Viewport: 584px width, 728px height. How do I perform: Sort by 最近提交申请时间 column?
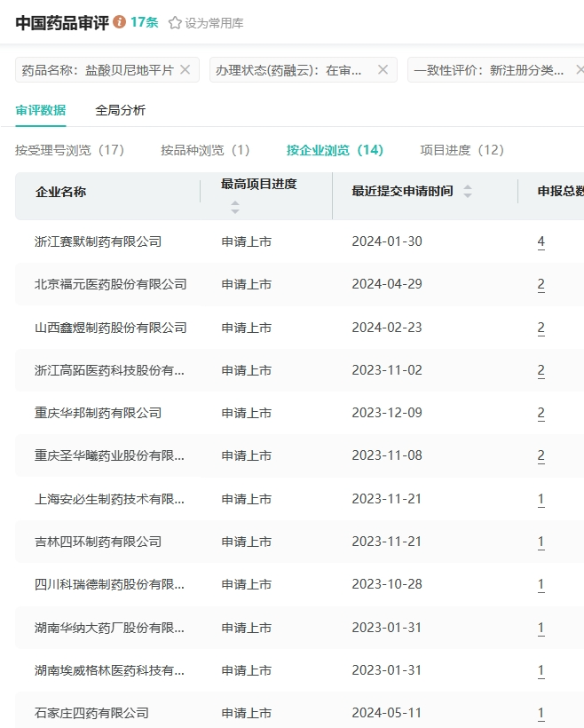468,192
